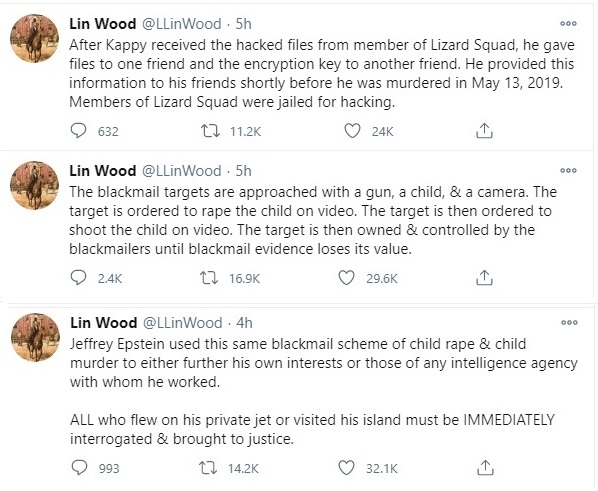Open more options on the second tweet
The height and width of the screenshot is (491, 598).
coord(568,171)
